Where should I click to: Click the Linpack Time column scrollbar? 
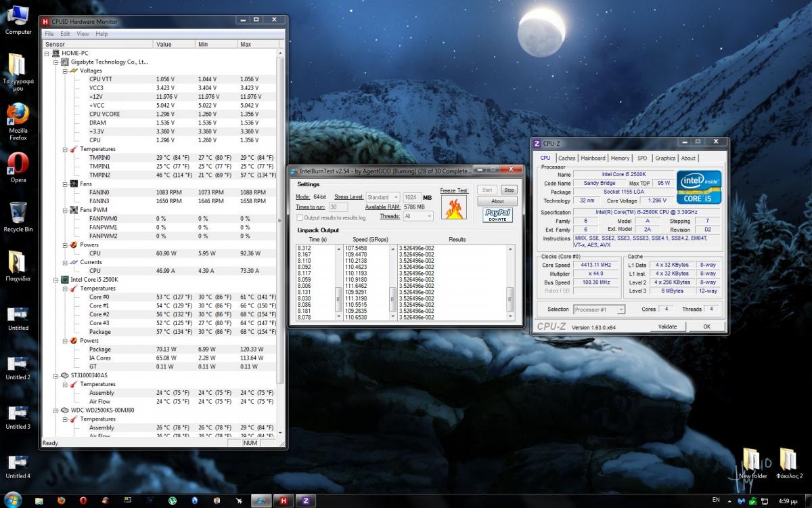tap(340, 283)
